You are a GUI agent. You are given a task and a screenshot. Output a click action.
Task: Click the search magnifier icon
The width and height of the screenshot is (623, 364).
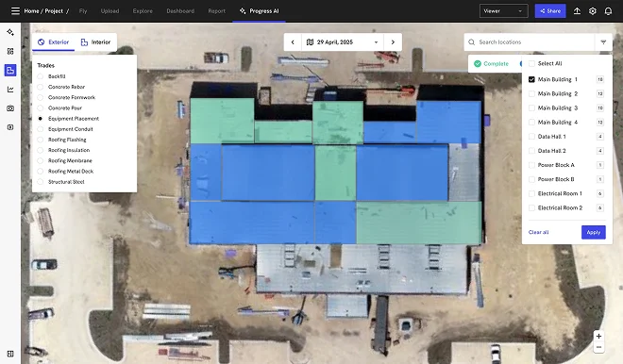(471, 42)
